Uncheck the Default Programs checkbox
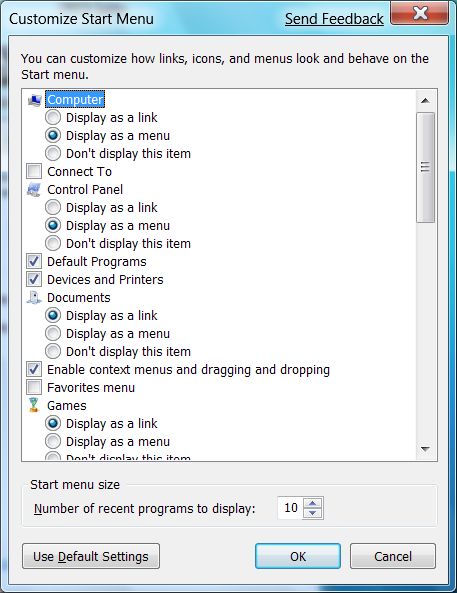 pyautogui.click(x=34, y=261)
